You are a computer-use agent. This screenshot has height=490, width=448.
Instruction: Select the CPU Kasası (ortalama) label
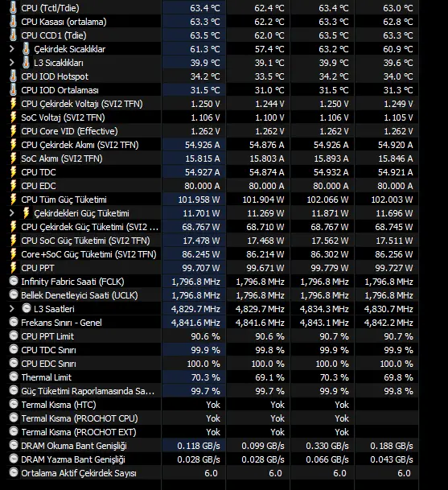(64, 22)
